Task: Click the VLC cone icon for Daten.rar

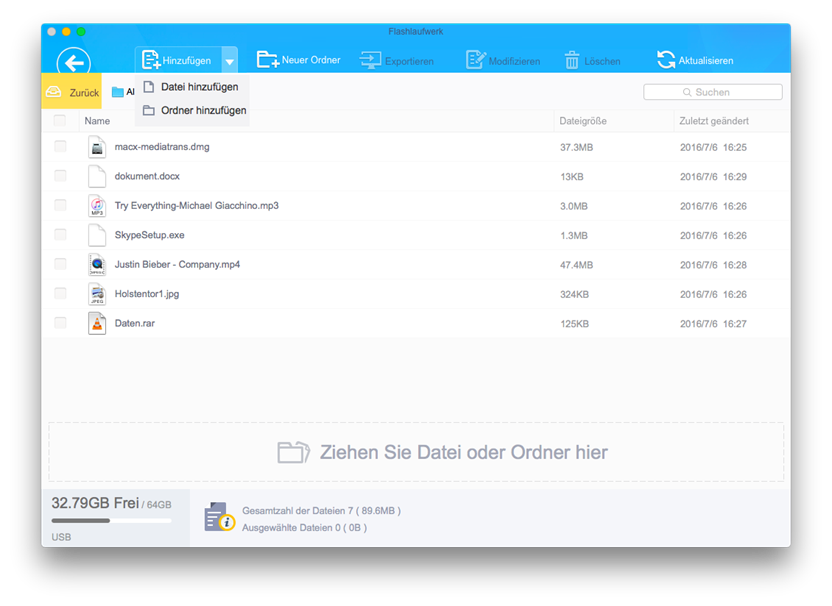Action: pyautogui.click(x=97, y=323)
